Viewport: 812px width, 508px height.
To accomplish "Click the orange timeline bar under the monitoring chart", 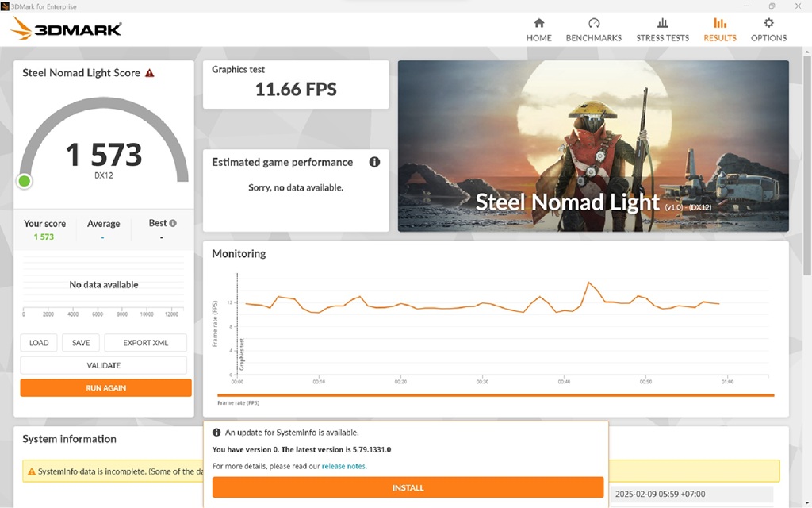I will (x=496, y=395).
